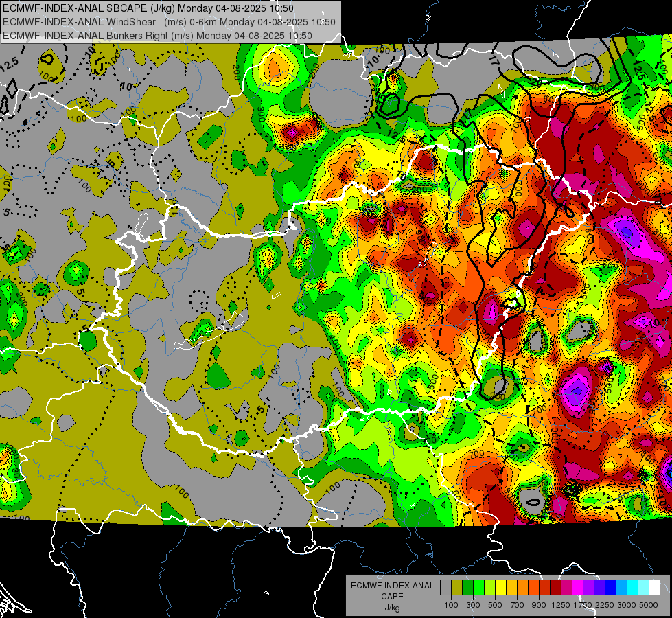Pick the red-orange swatch left of the 900 tick

tap(533, 587)
